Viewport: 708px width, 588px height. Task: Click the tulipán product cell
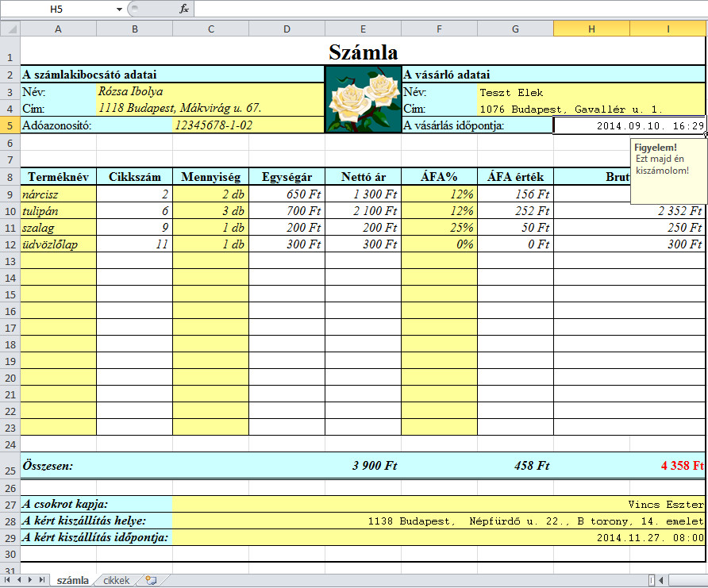pyautogui.click(x=58, y=211)
